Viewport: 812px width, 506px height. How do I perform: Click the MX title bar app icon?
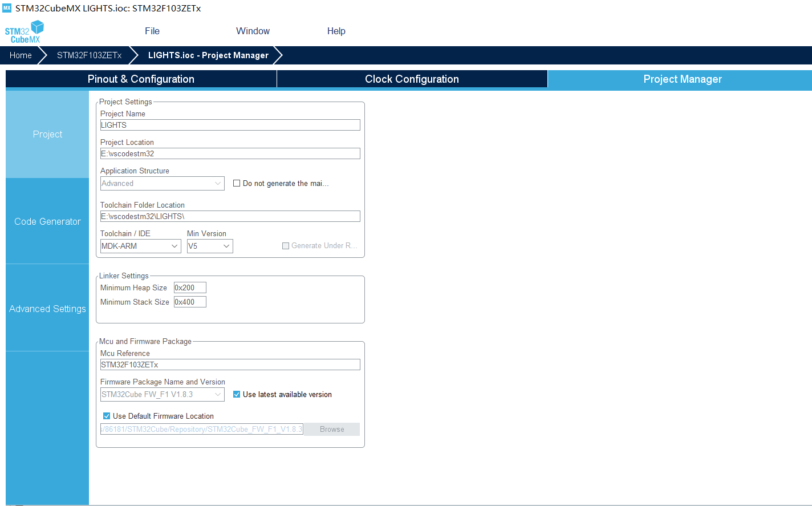7,8
